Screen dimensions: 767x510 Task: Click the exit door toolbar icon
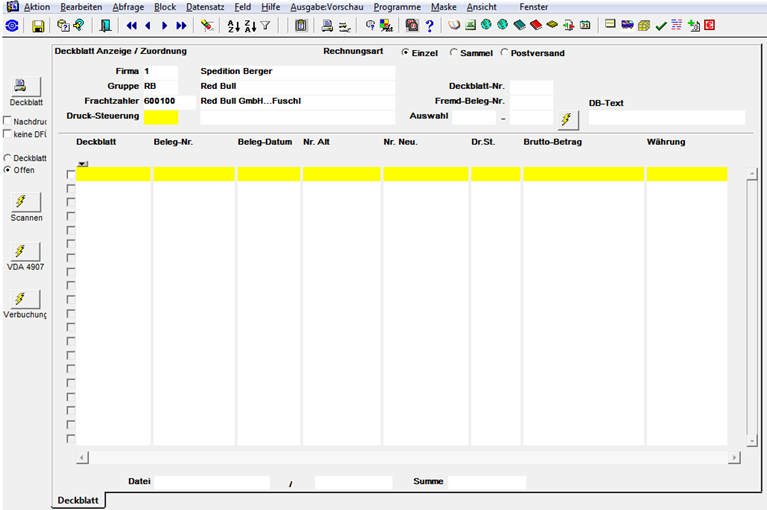coord(105,25)
